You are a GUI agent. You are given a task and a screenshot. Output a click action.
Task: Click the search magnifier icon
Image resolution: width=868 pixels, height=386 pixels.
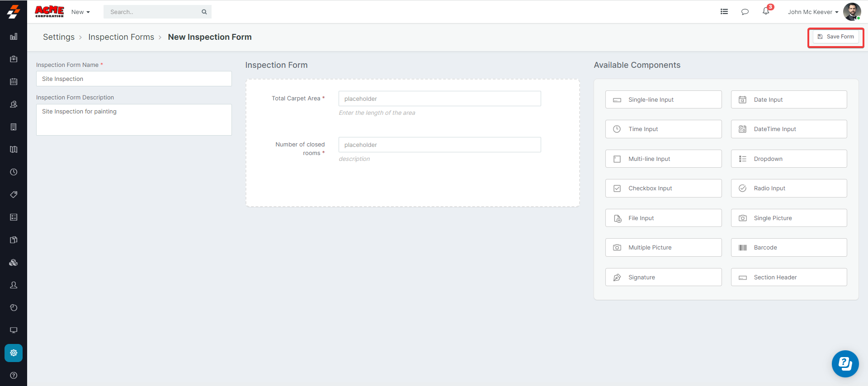coord(204,12)
